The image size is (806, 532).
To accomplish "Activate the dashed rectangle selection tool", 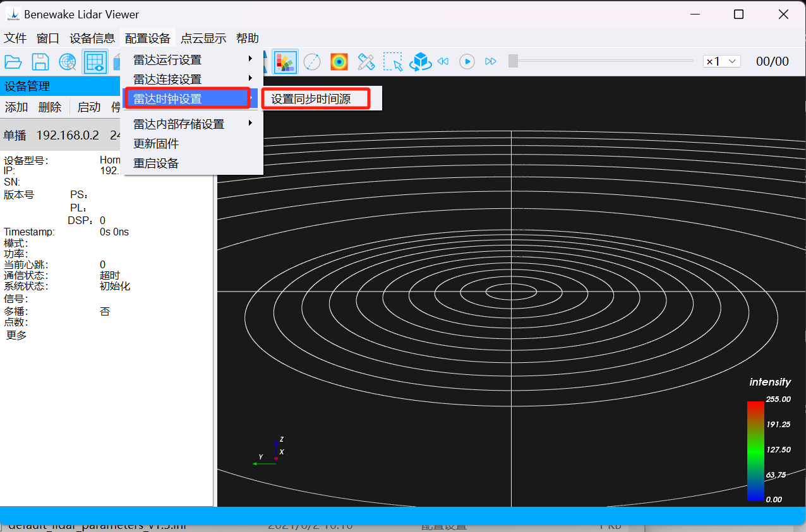I will [393, 62].
